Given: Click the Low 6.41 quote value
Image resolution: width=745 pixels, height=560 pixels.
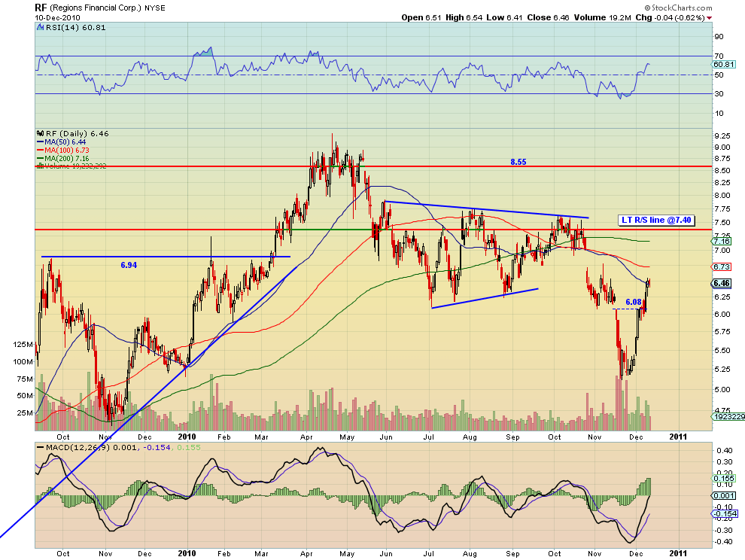Looking at the screenshot, I should (505, 17).
